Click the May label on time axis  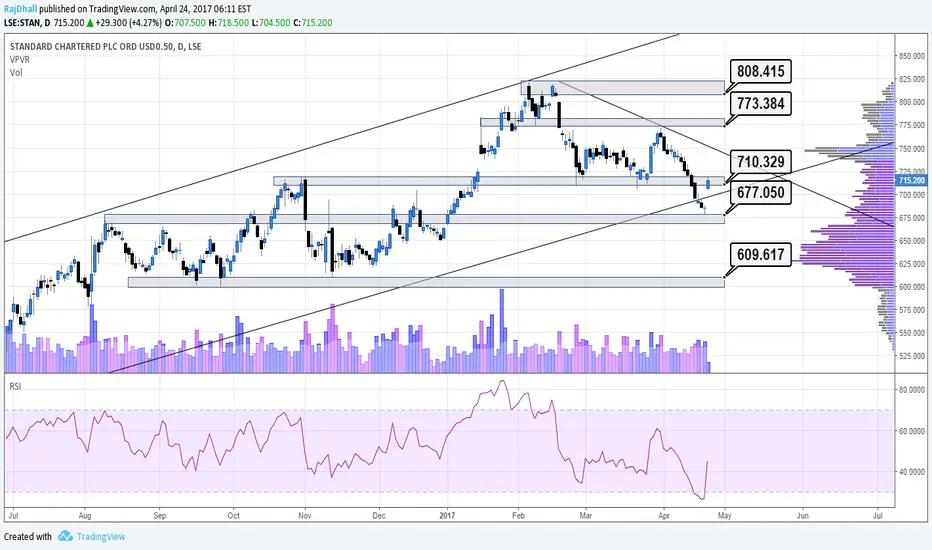click(724, 516)
